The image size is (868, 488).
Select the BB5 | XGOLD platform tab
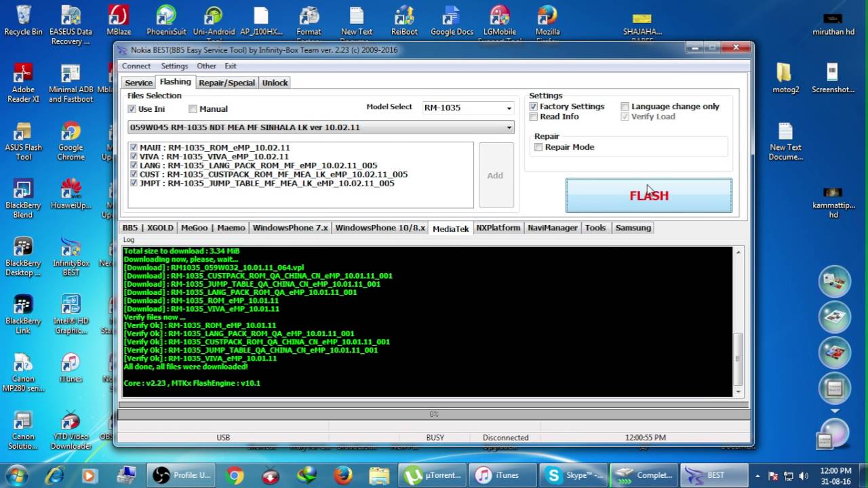click(147, 228)
